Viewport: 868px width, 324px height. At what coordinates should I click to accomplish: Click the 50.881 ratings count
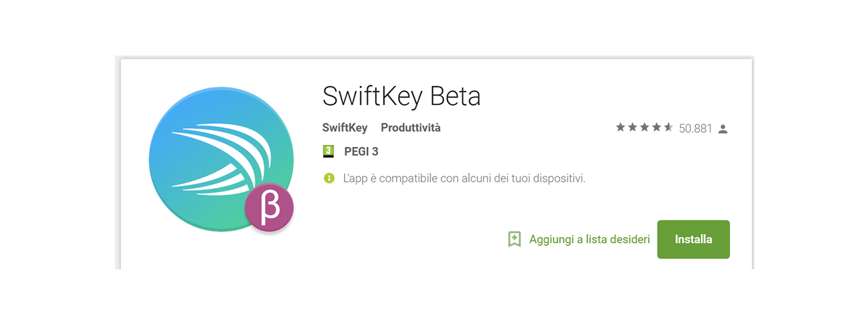tap(696, 128)
